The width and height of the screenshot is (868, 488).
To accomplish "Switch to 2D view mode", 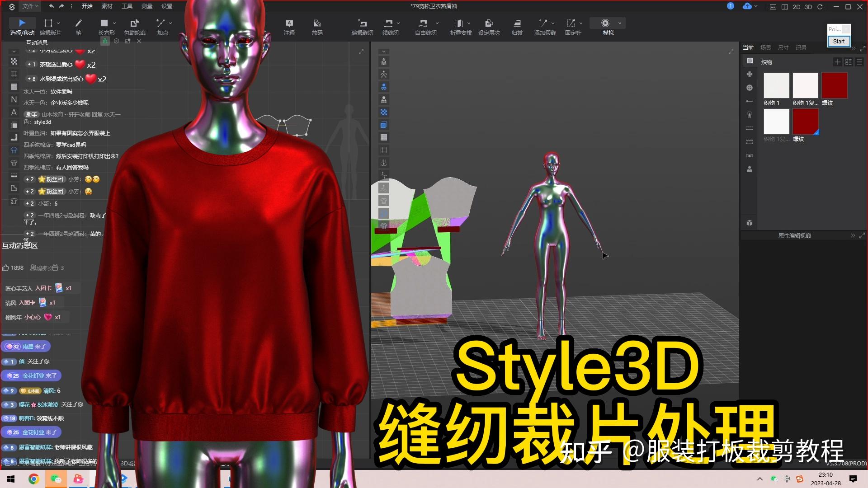I will coord(797,7).
